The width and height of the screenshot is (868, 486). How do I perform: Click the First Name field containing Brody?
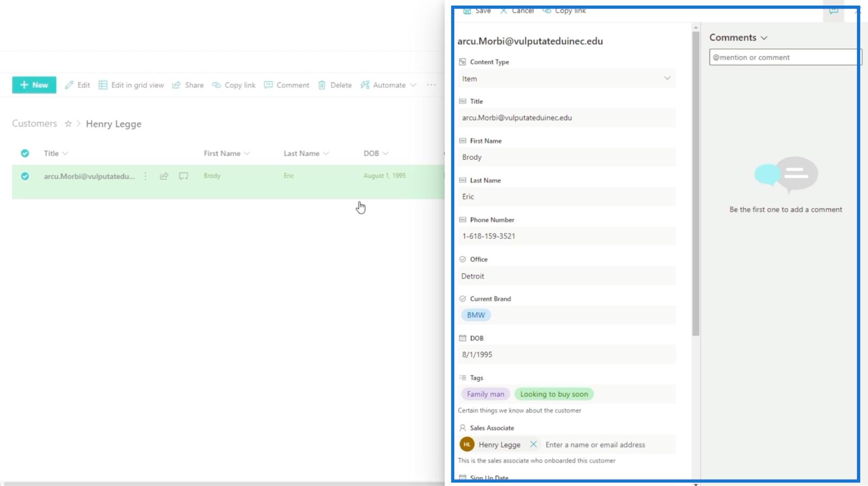[567, 157]
